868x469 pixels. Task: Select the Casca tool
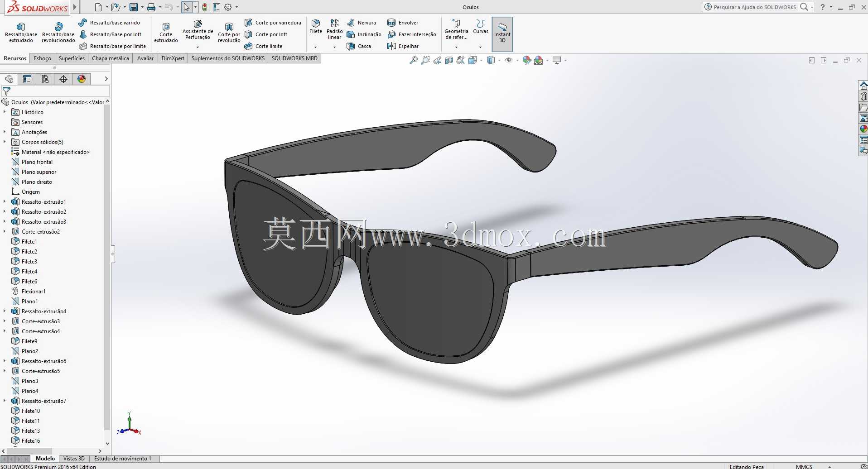coord(359,46)
